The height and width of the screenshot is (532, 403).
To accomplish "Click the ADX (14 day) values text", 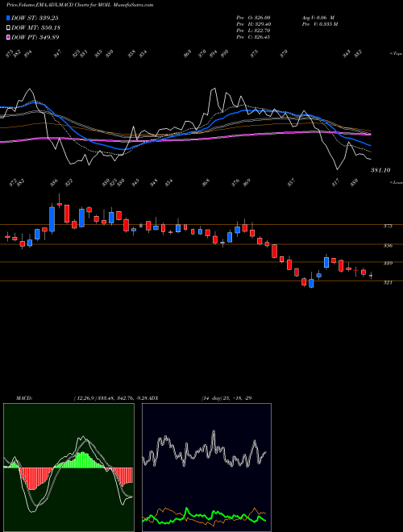I will (x=226, y=397).
